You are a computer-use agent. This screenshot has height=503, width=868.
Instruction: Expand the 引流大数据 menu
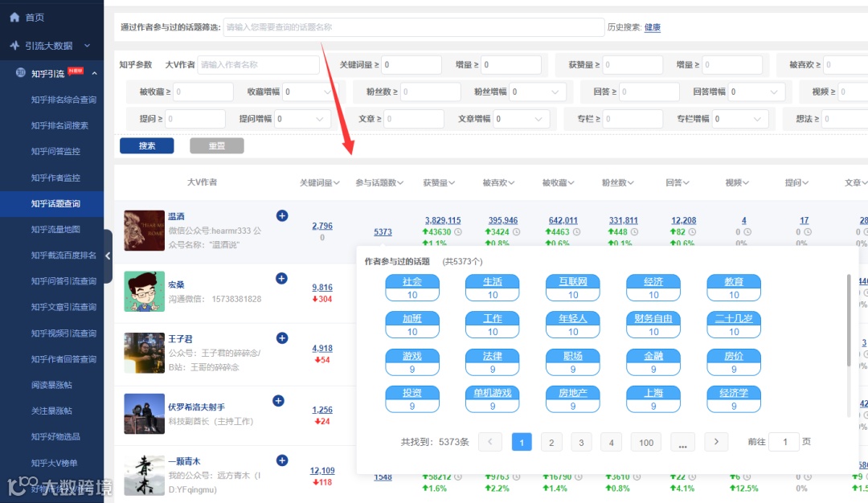pyautogui.click(x=88, y=45)
